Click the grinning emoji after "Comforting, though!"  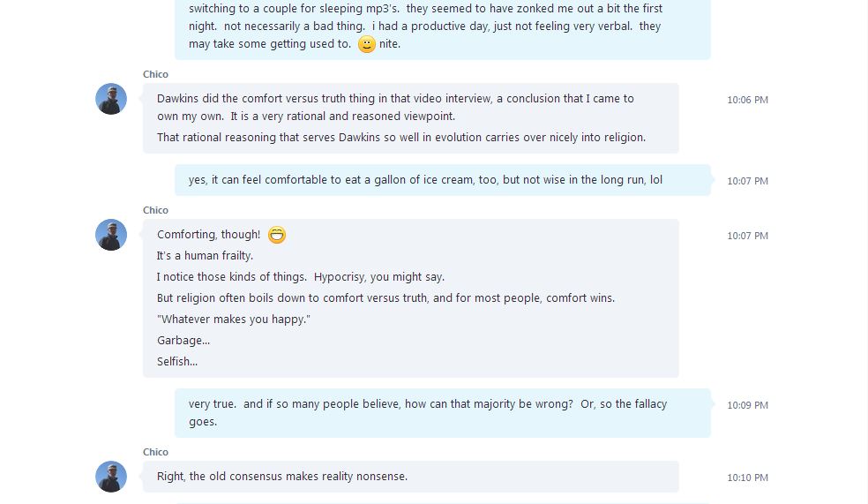(277, 235)
